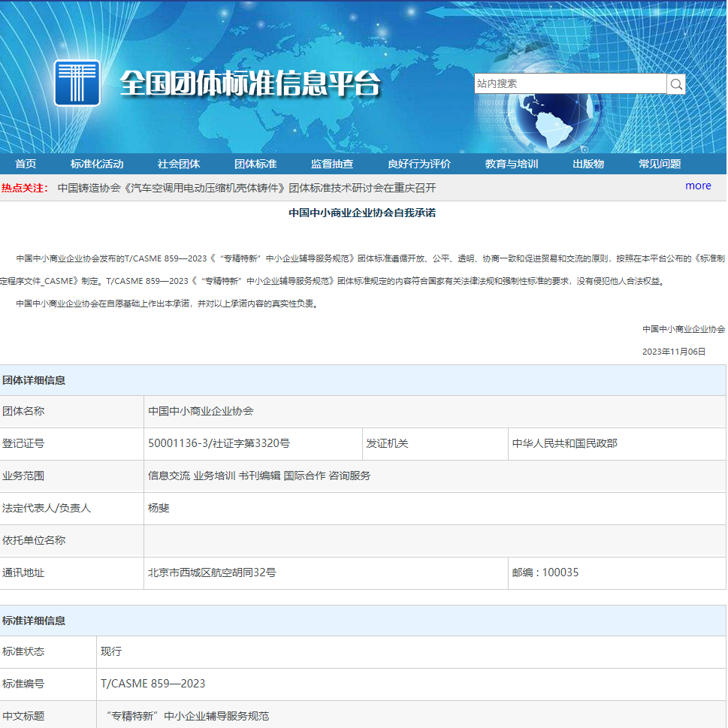Open the 首页 menu item
The height and width of the screenshot is (728, 728).
(x=26, y=164)
